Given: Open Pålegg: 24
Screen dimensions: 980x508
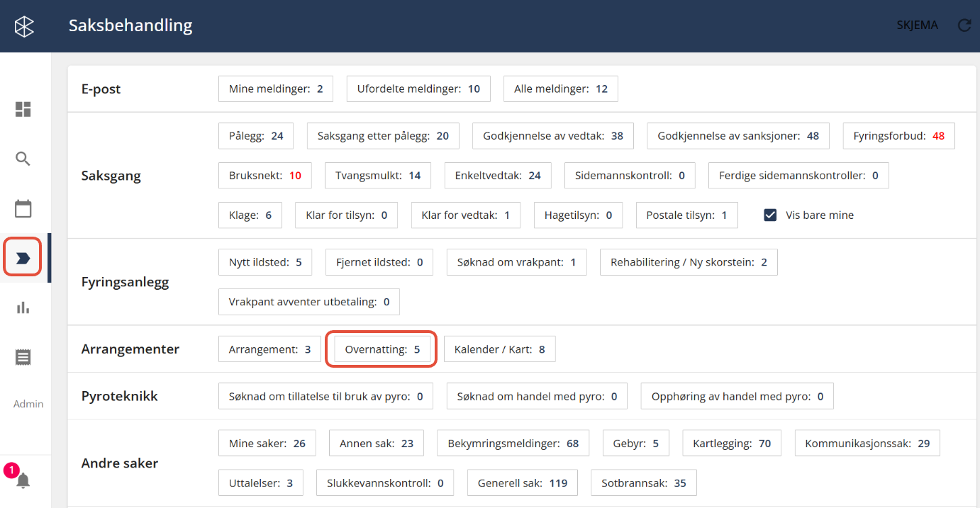Looking at the screenshot, I should coord(256,136).
